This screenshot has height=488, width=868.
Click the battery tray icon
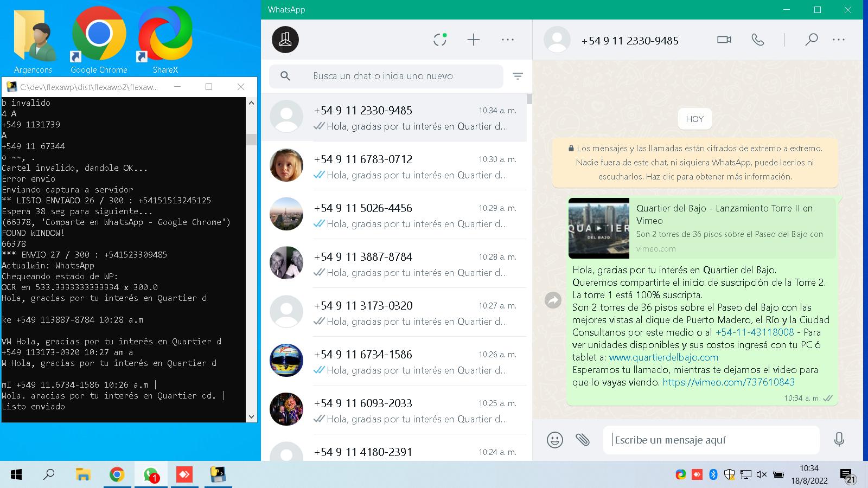pyautogui.click(x=778, y=474)
